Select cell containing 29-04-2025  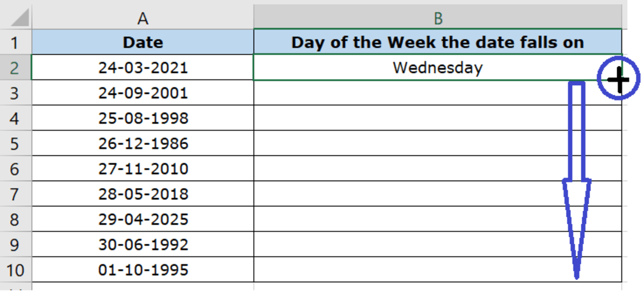click(x=143, y=219)
